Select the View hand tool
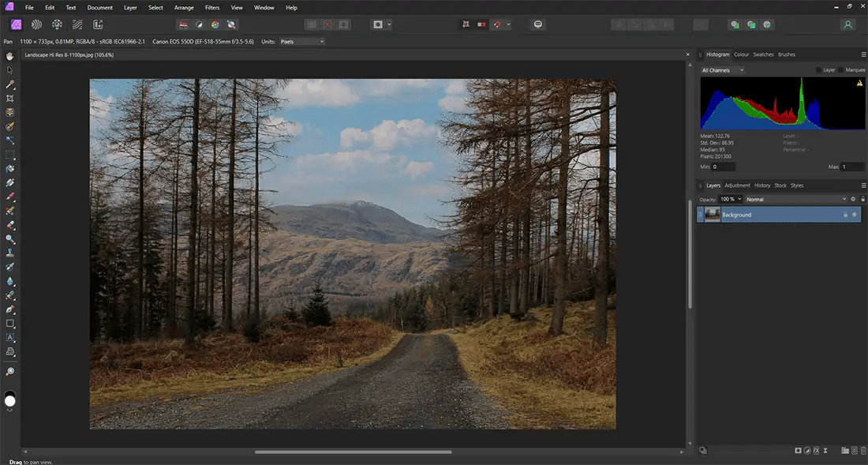The height and width of the screenshot is (465, 868). 10,56
